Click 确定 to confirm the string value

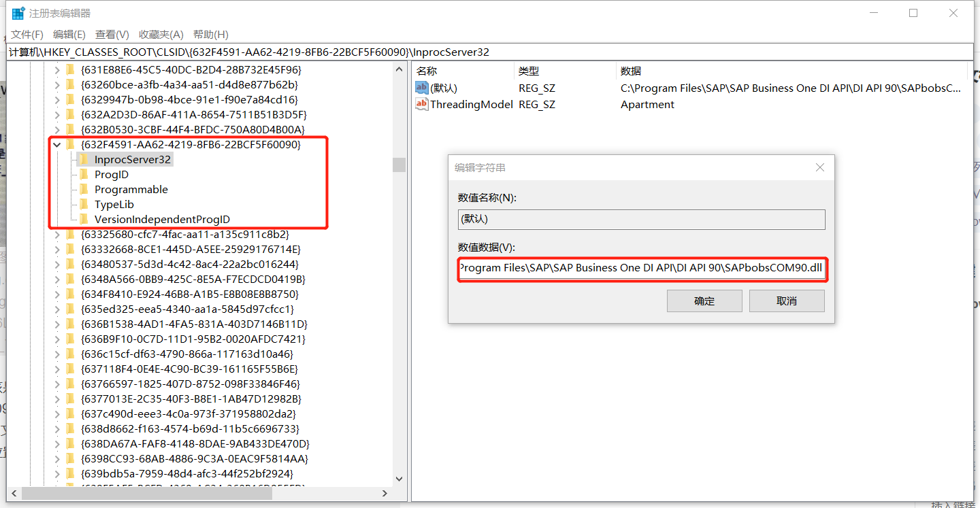pyautogui.click(x=704, y=301)
